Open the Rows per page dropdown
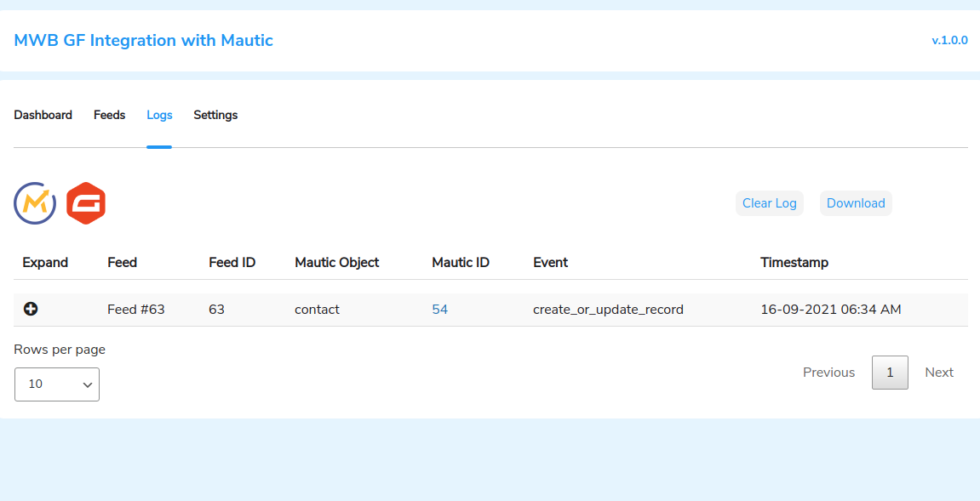 coord(57,384)
